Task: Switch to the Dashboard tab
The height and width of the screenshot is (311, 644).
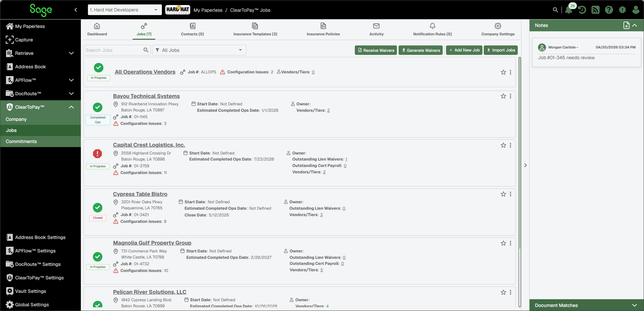Action: pyautogui.click(x=97, y=30)
